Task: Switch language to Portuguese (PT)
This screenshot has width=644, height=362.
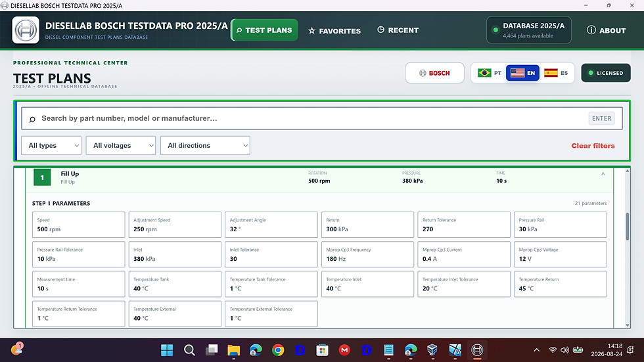Action: pyautogui.click(x=489, y=73)
